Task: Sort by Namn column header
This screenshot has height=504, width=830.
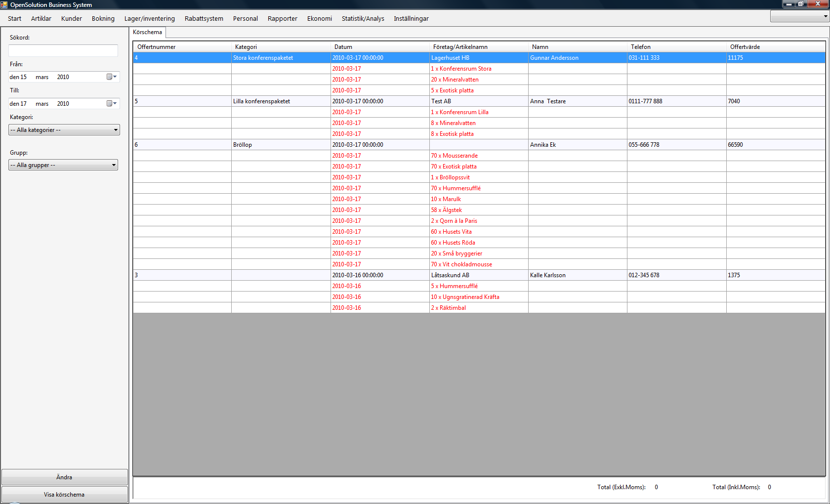Action: 578,47
